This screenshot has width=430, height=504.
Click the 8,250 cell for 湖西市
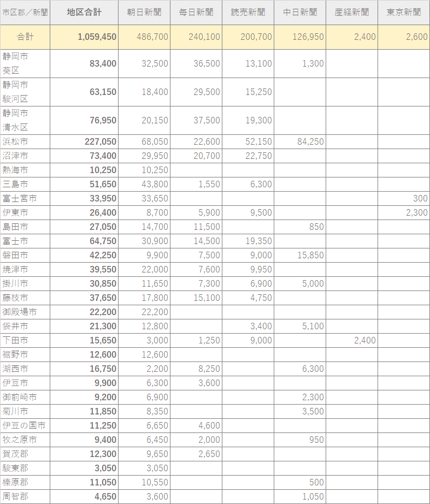coord(196,369)
